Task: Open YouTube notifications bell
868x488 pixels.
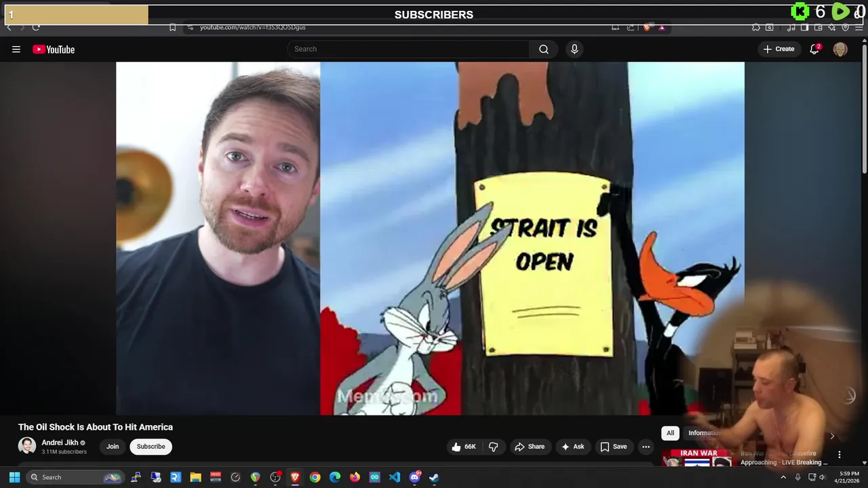Action: pos(814,49)
